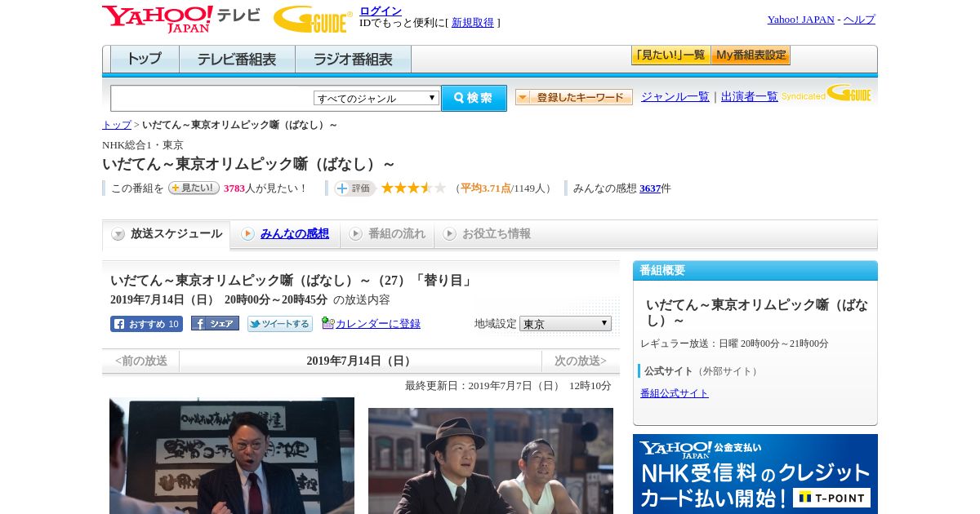Viewport: 980px width, 514px height.
Task: Open the Yahoo! Japan TV logo
Action: [x=181, y=19]
